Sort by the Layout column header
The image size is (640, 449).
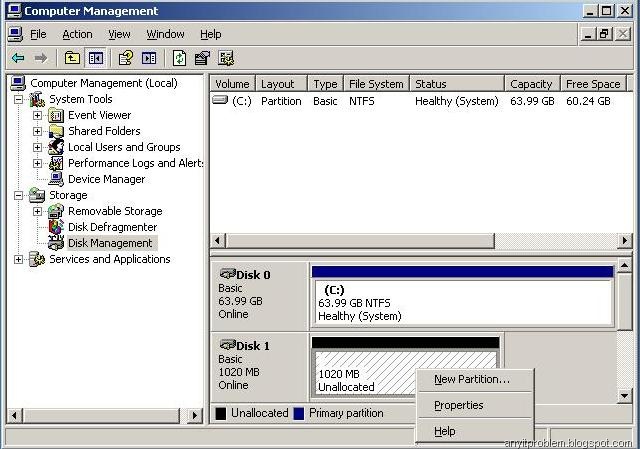281,84
